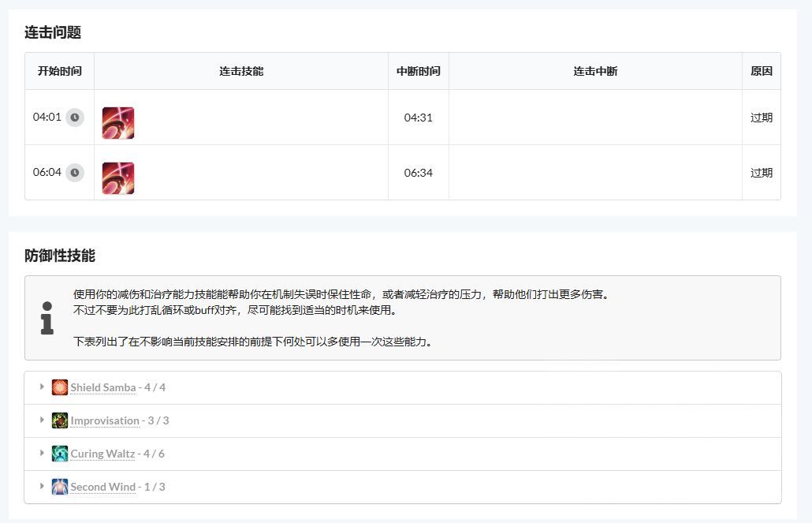The image size is (812, 523).
Task: Click the combo skill icon in the 04:01 row
Action: click(x=117, y=122)
